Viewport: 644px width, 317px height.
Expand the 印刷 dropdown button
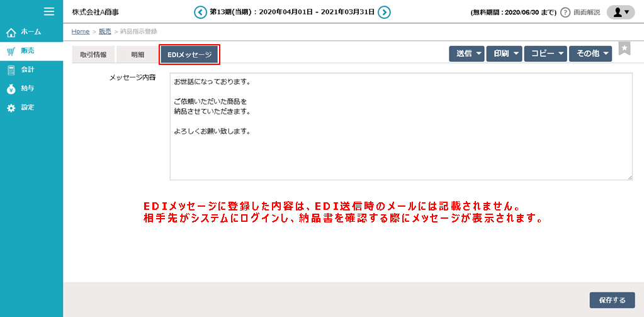(x=504, y=54)
